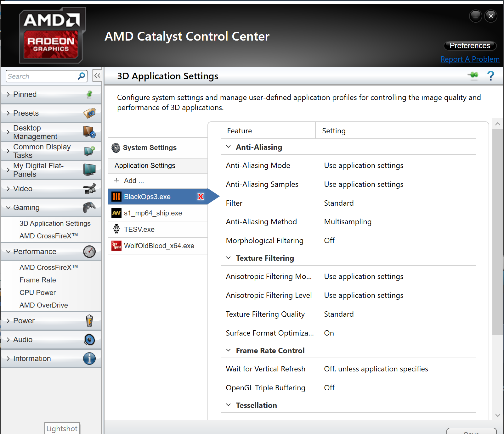
Task: Select the s1_mp64_ship.exe profile icon
Action: click(x=116, y=213)
